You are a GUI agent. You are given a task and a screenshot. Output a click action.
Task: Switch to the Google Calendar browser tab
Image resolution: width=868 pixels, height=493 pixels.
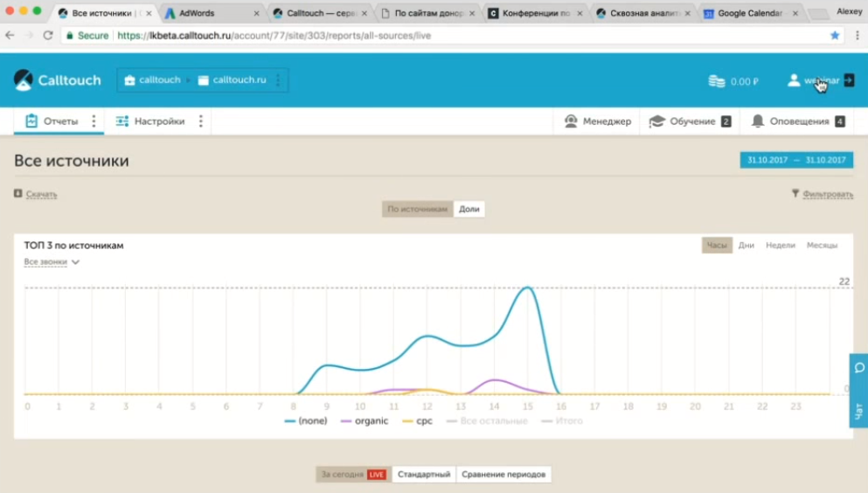[750, 13]
